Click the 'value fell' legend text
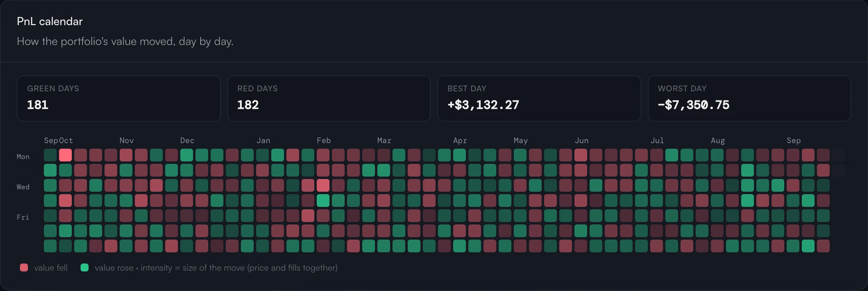The width and height of the screenshot is (868, 291). pos(51,268)
